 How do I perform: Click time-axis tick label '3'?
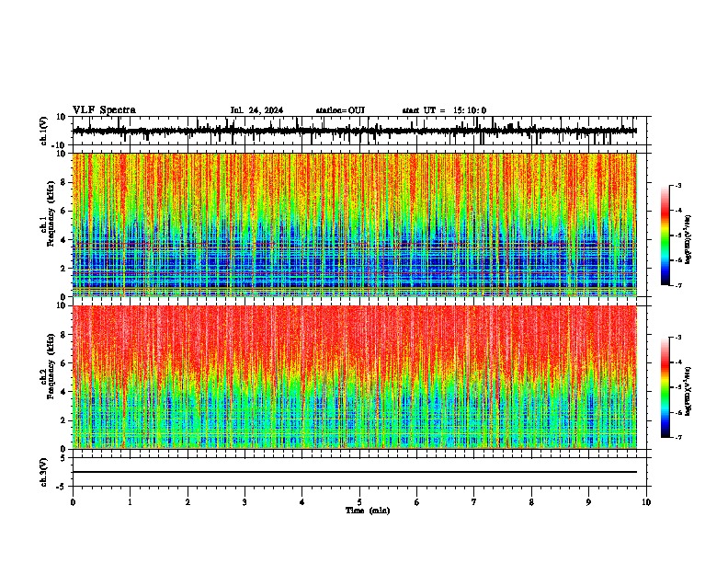click(x=245, y=501)
